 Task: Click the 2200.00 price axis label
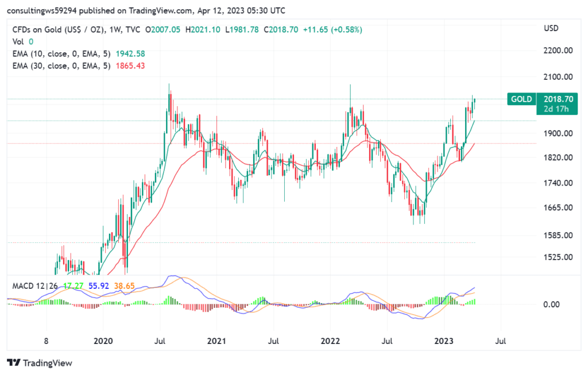[558, 51]
